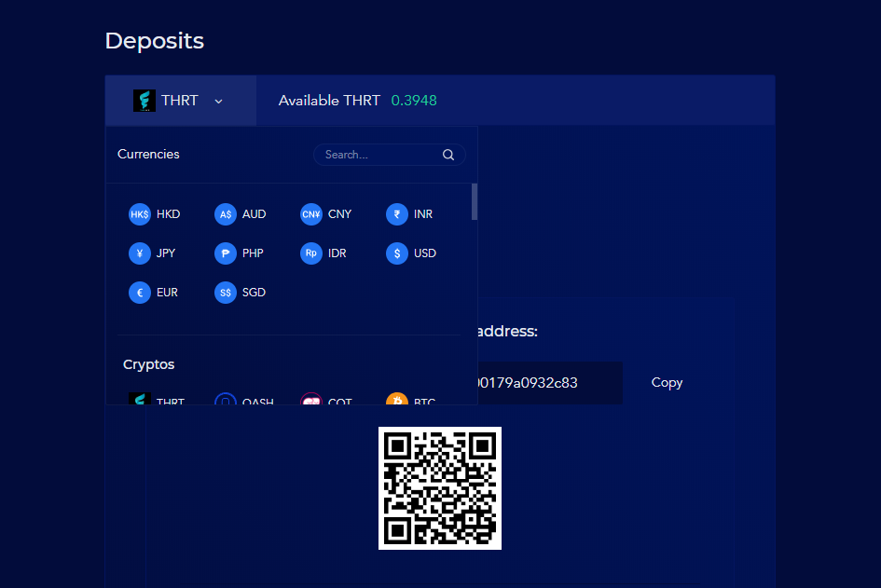Select the USD dollar icon
The width and height of the screenshot is (881, 588).
click(x=396, y=253)
